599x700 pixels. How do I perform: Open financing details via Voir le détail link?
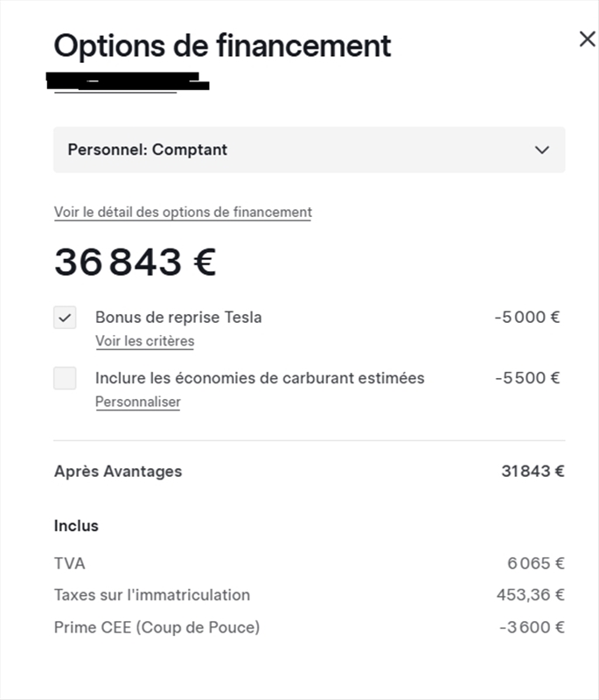pos(183,211)
